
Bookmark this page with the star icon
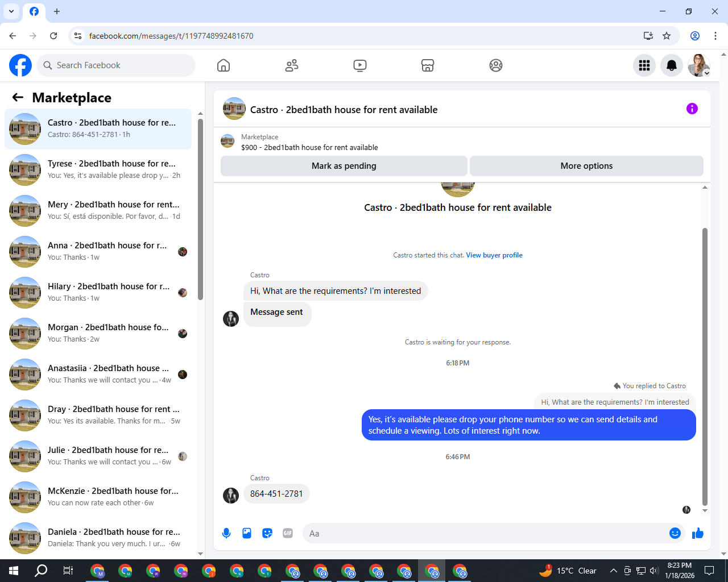pos(667,36)
